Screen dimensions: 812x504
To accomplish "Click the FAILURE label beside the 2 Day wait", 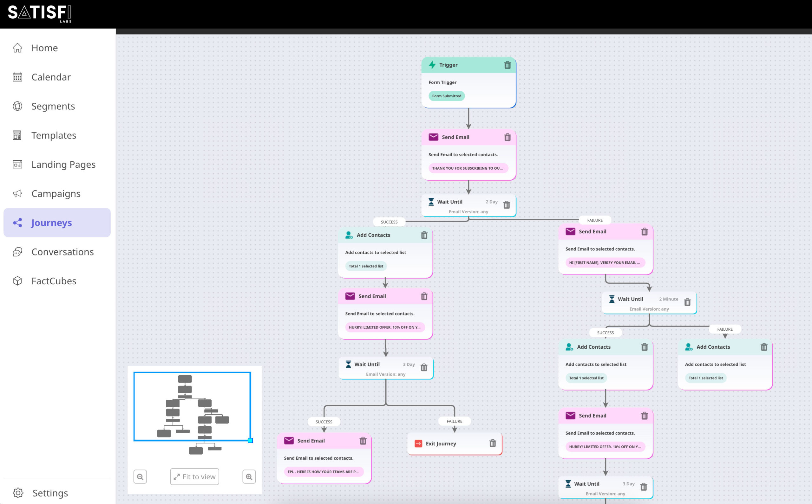I will point(595,220).
